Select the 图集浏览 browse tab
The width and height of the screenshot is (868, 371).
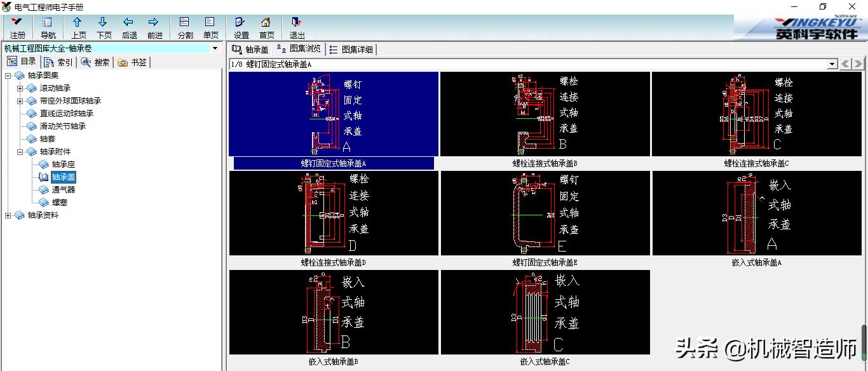coord(299,48)
